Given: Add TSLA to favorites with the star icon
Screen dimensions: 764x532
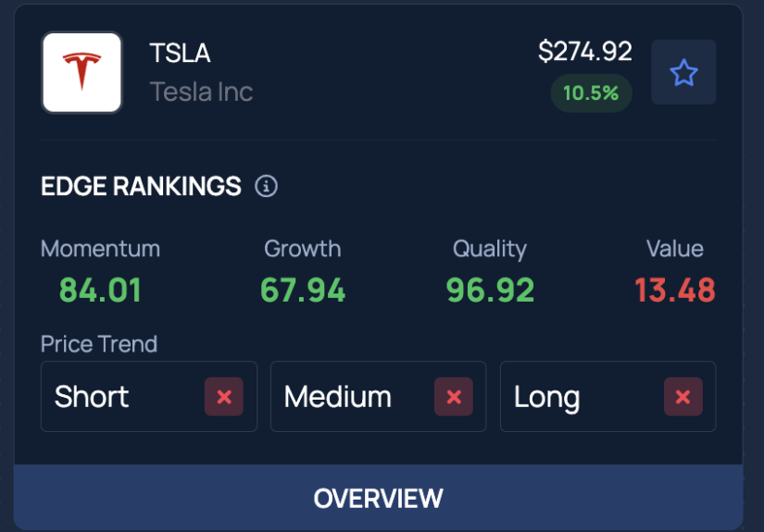Looking at the screenshot, I should click(683, 72).
